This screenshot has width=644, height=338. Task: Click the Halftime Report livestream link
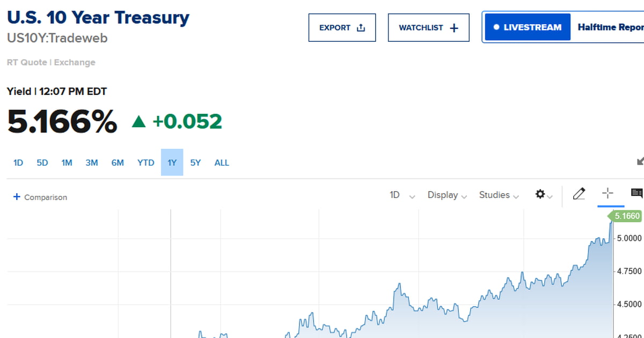coord(611,27)
